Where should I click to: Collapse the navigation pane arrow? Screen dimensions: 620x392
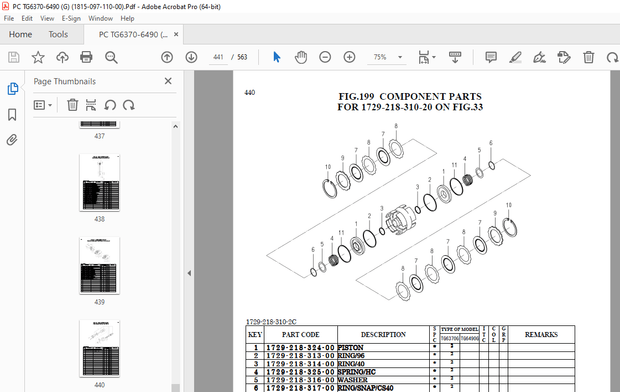coord(189,273)
